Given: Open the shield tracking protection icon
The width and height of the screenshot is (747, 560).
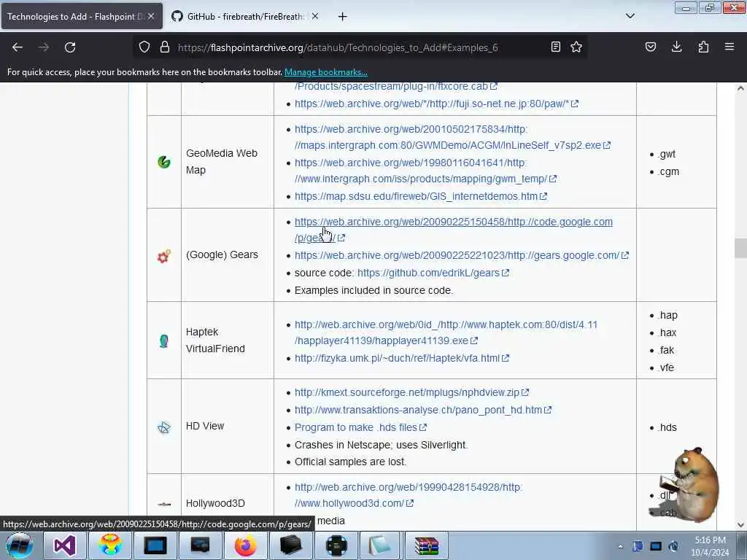Looking at the screenshot, I should click(144, 47).
